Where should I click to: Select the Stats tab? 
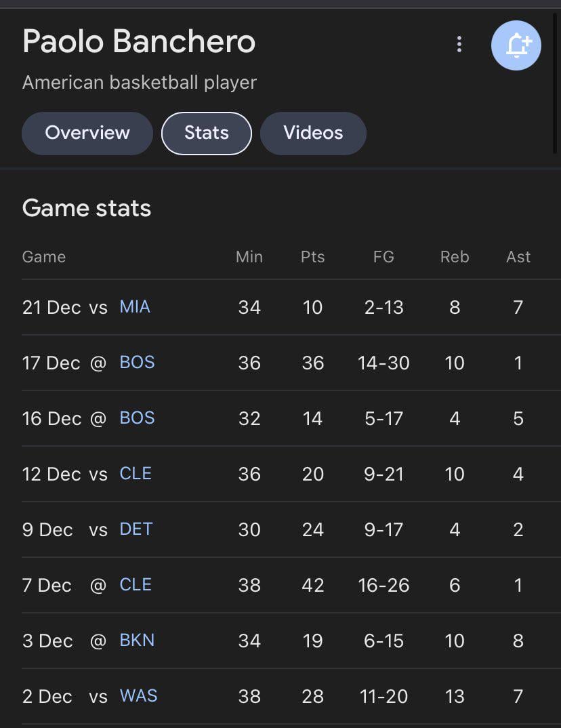point(207,133)
